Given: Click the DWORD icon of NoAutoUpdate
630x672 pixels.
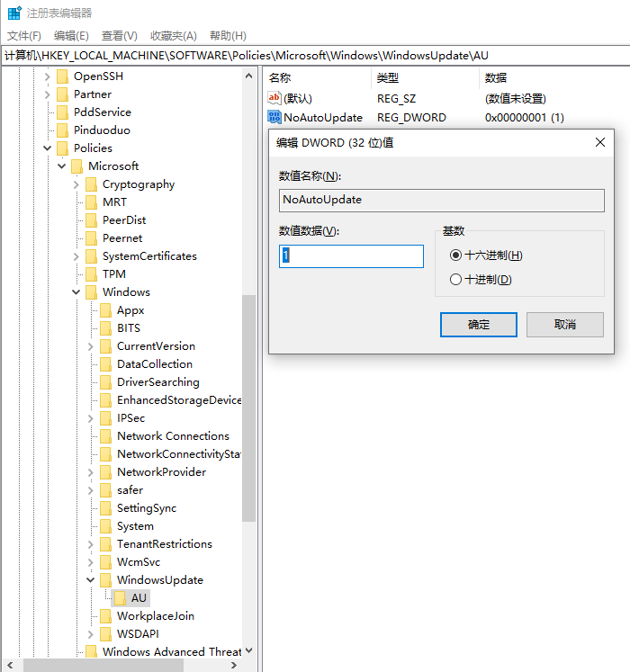Looking at the screenshot, I should [x=274, y=117].
